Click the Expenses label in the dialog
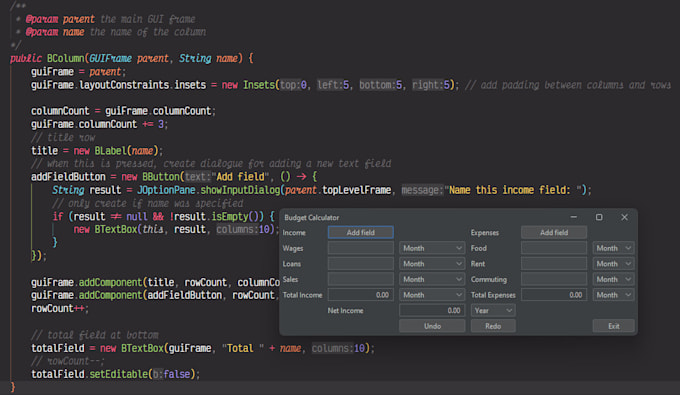Screen dimensions: 680x395 tap(484, 233)
